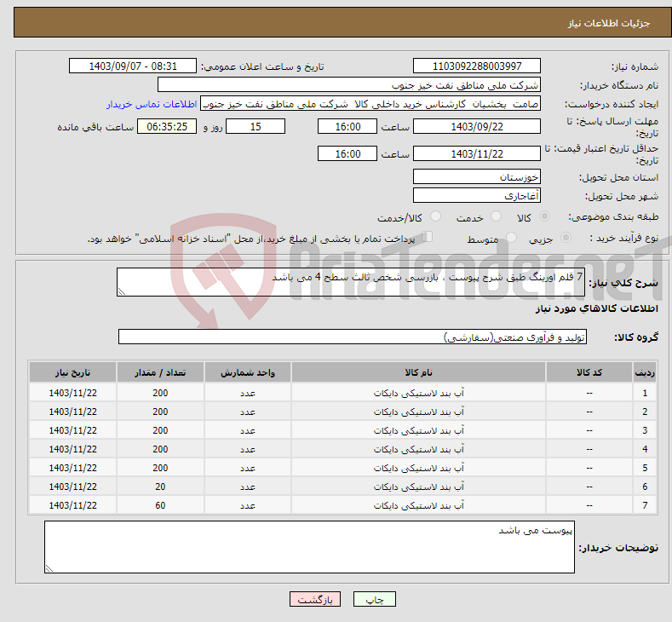Click the ردیف column header
Screen dimensions: 672x622
pos(645,372)
